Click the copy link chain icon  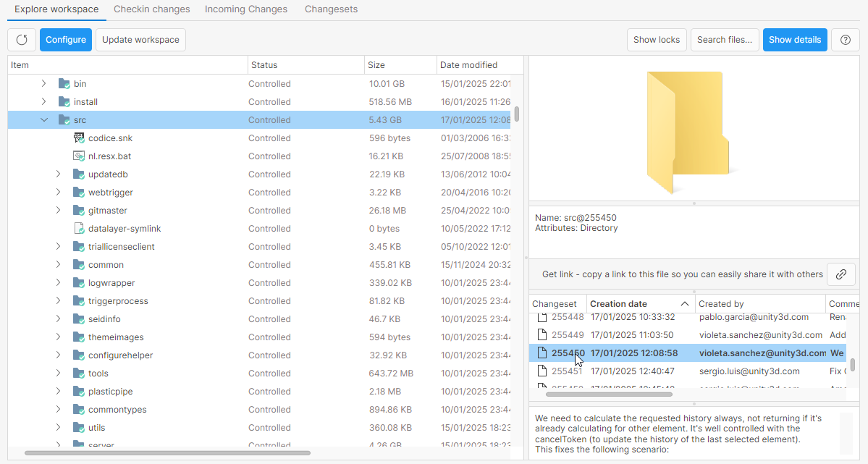(840, 274)
